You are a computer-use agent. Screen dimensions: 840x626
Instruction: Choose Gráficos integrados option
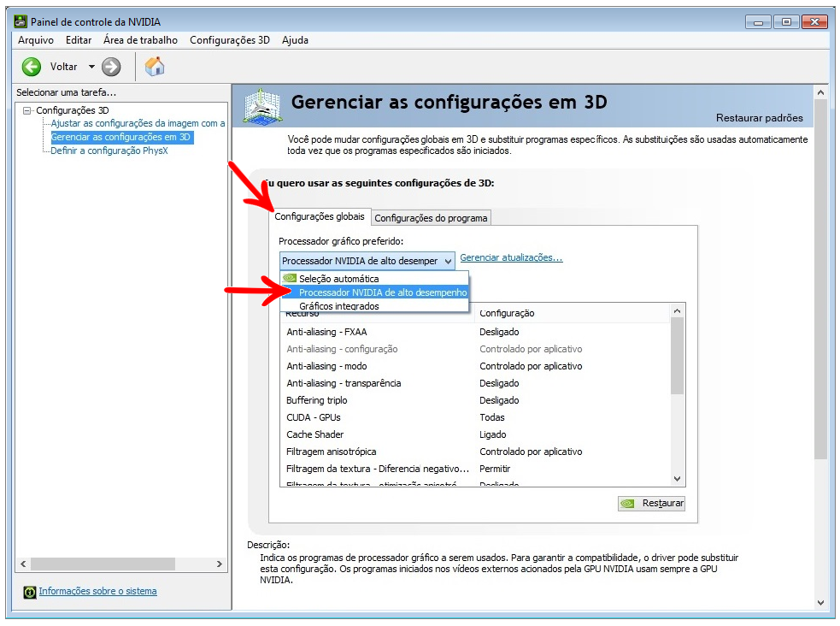pyautogui.click(x=374, y=306)
